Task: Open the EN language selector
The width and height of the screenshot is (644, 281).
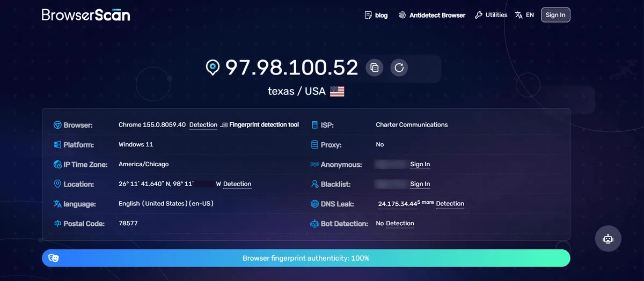Action: [x=530, y=15]
